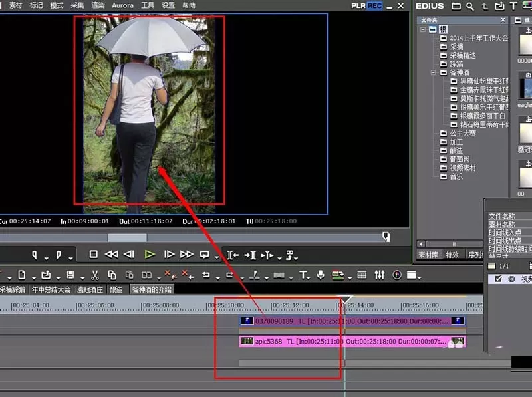Click the Create Title T icon in timeline toolbar

point(303,275)
